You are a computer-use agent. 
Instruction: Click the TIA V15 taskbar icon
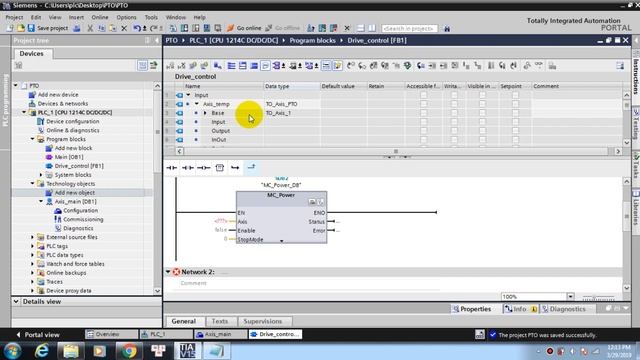(x=187, y=351)
